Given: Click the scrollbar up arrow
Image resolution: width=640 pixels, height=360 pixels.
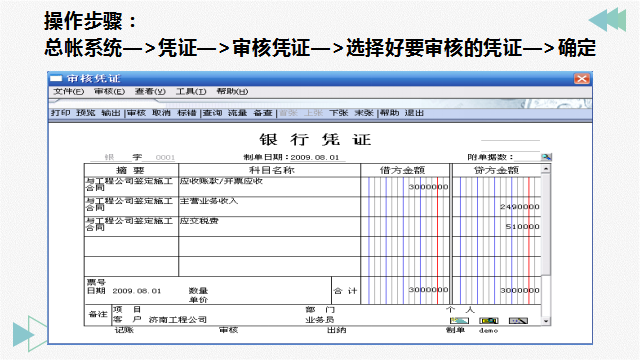Looking at the screenshot, I should [x=546, y=168].
